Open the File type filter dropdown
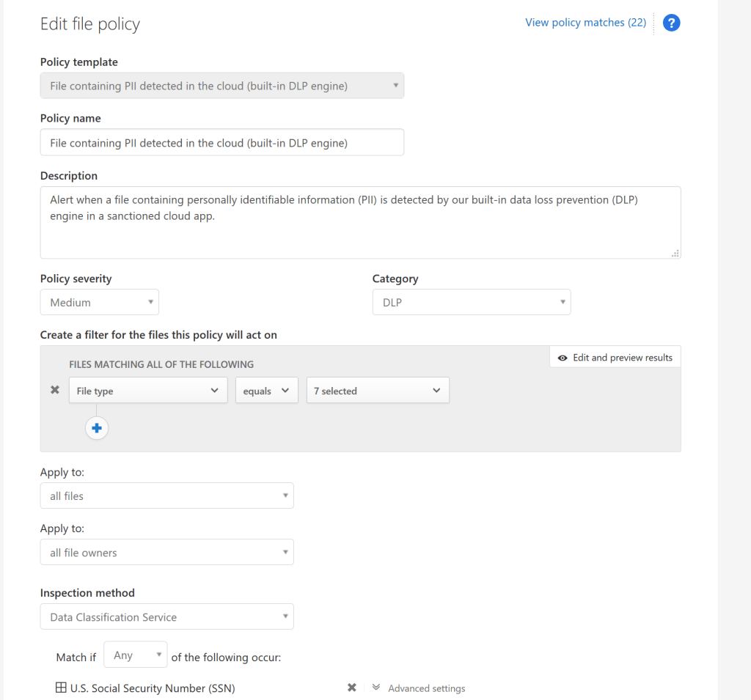The height and width of the screenshot is (700, 751). coord(148,391)
